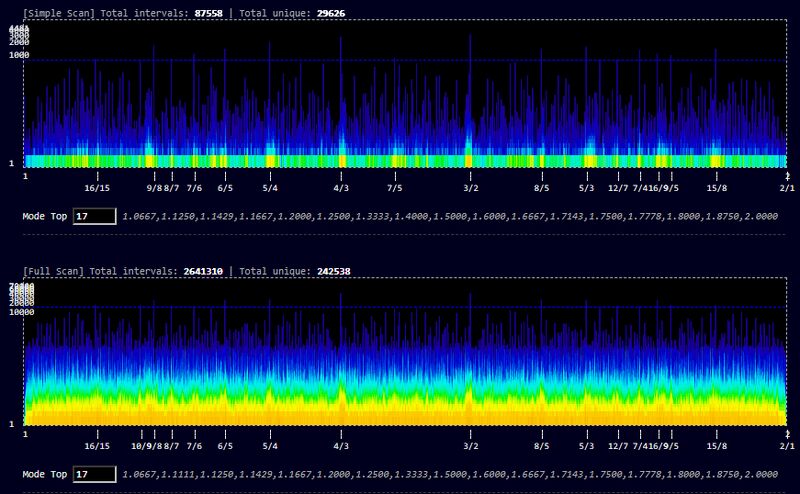Click the 15/8 axis label in Full Scan chart
Screen dimensions: 800x494
click(717, 447)
